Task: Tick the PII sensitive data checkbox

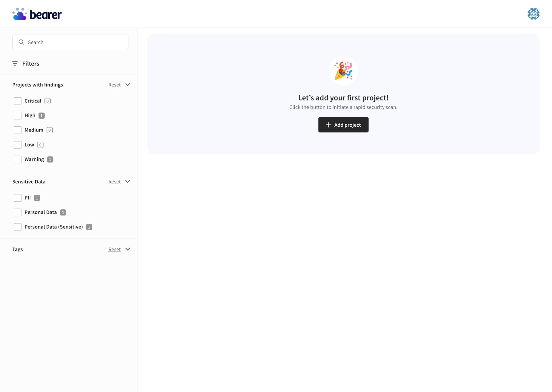Action: click(18, 198)
